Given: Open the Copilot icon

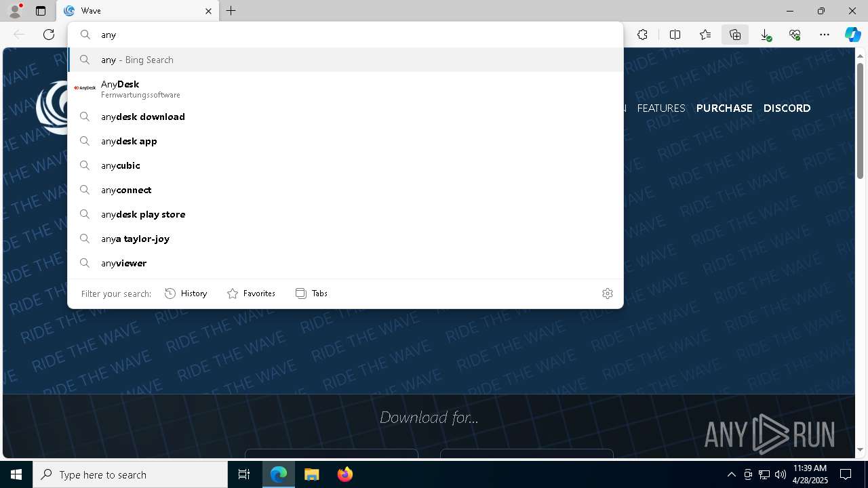Looking at the screenshot, I should click(x=852, y=35).
